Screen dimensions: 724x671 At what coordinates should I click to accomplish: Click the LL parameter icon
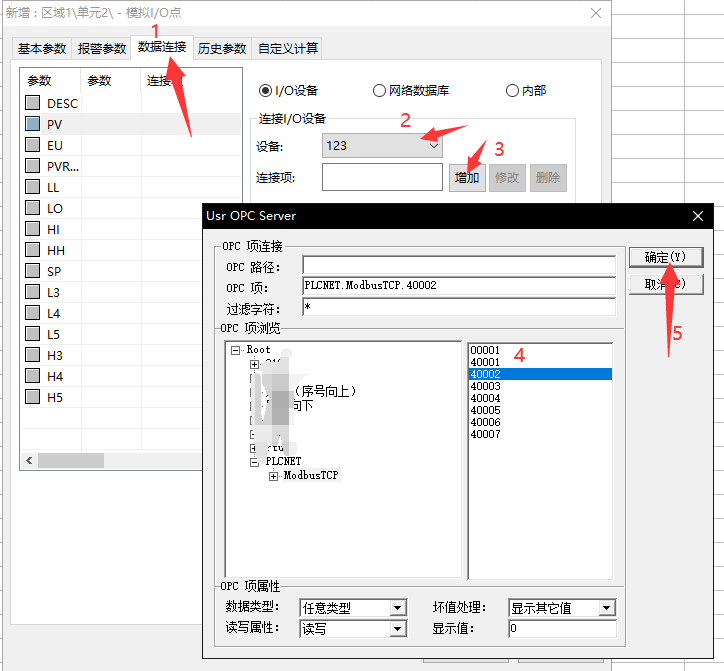point(33,187)
